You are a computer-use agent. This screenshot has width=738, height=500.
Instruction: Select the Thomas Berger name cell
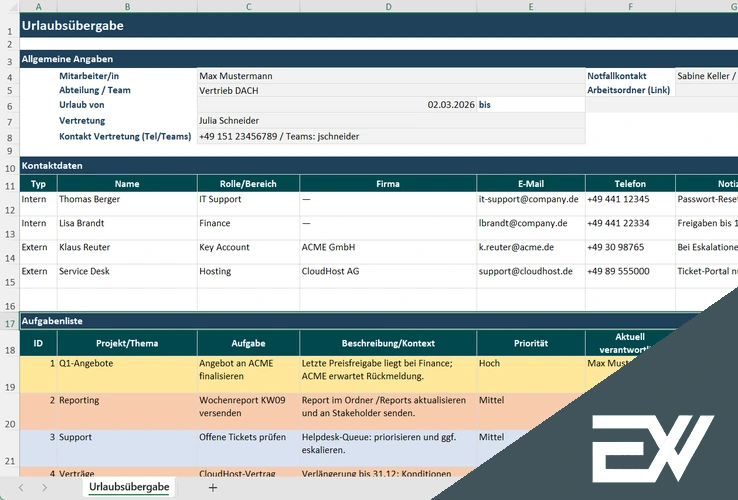click(x=127, y=204)
